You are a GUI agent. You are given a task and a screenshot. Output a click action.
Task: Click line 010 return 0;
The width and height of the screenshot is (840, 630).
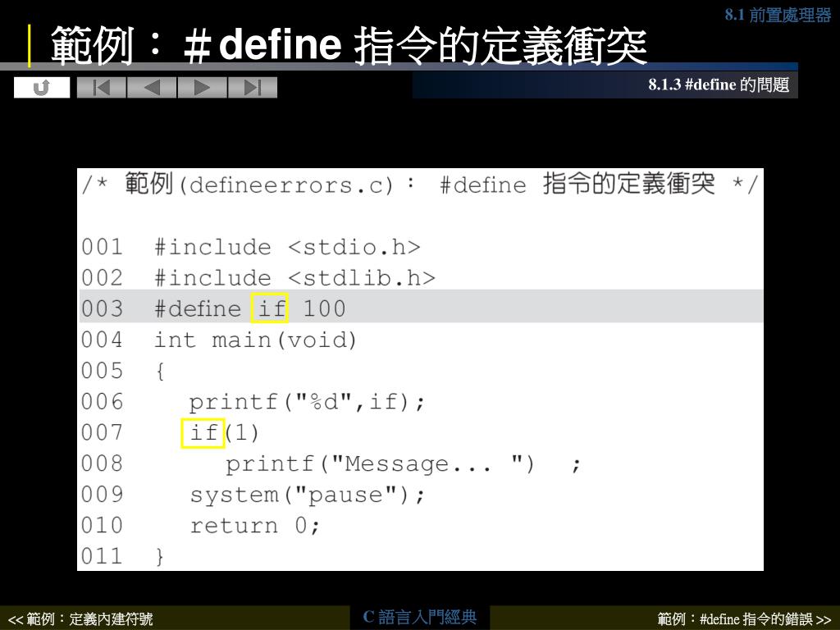[x=200, y=526]
